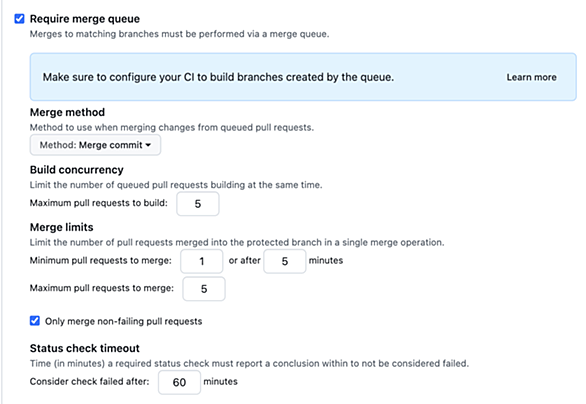Click the blue CI configuration info banner
The width and height of the screenshot is (586, 404).
[x=303, y=77]
